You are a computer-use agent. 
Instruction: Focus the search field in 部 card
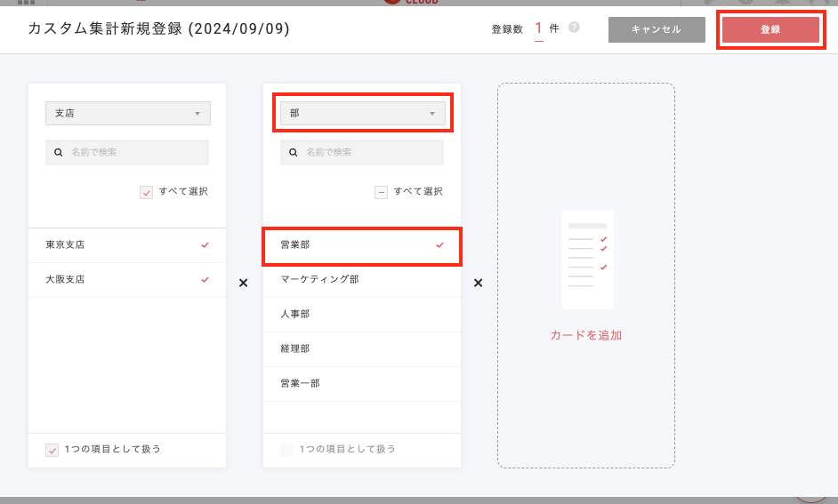tap(362, 152)
